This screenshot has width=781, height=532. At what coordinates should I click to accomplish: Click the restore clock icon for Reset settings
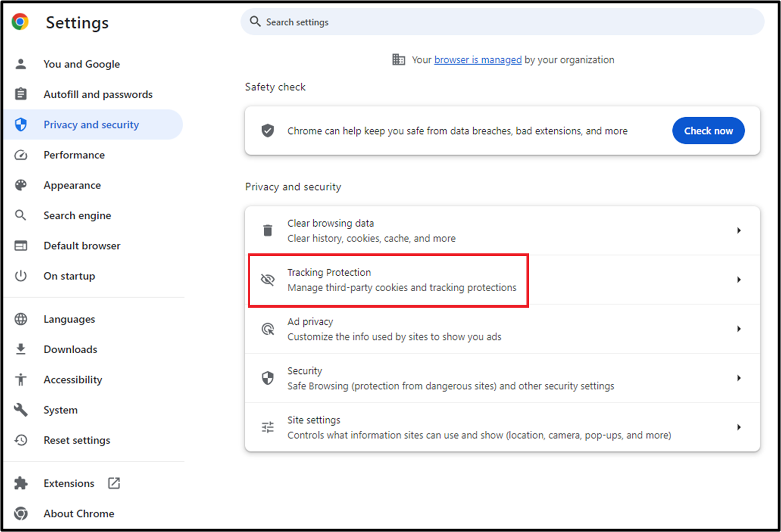20,440
